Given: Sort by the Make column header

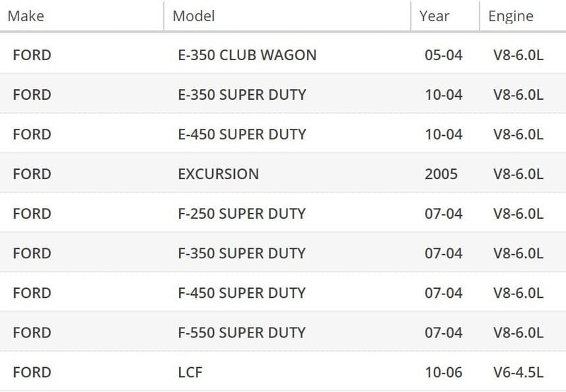Looking at the screenshot, I should [x=26, y=16].
